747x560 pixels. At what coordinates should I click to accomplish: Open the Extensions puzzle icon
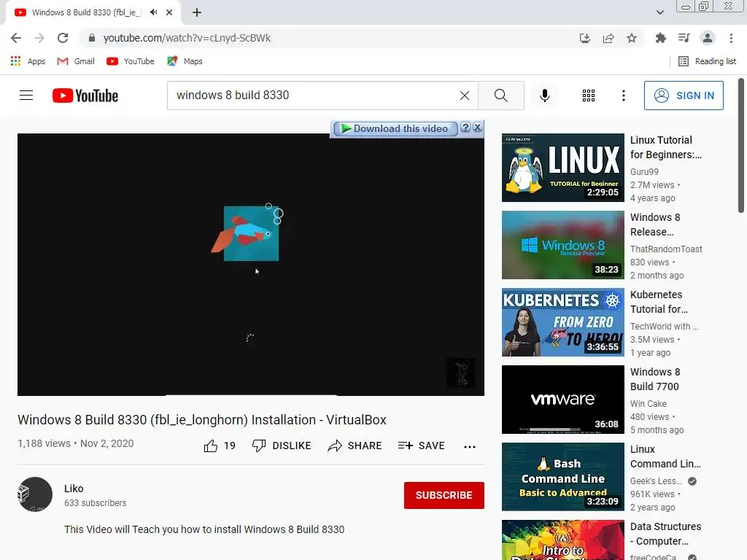coord(661,38)
